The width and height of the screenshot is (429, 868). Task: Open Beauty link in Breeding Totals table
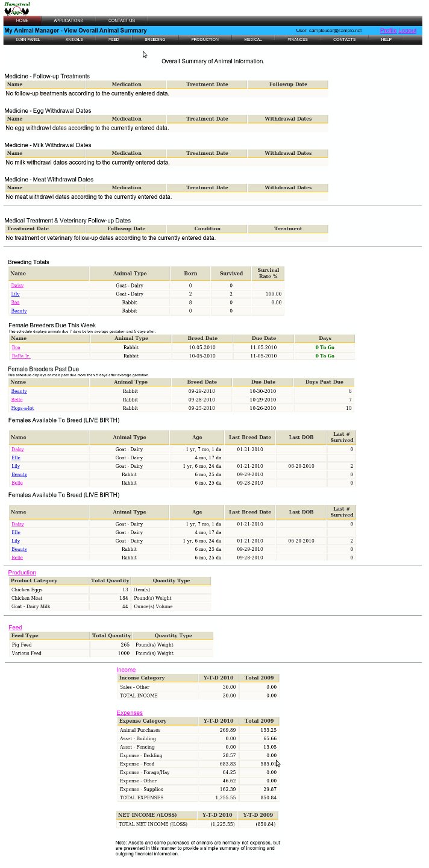coord(19,310)
